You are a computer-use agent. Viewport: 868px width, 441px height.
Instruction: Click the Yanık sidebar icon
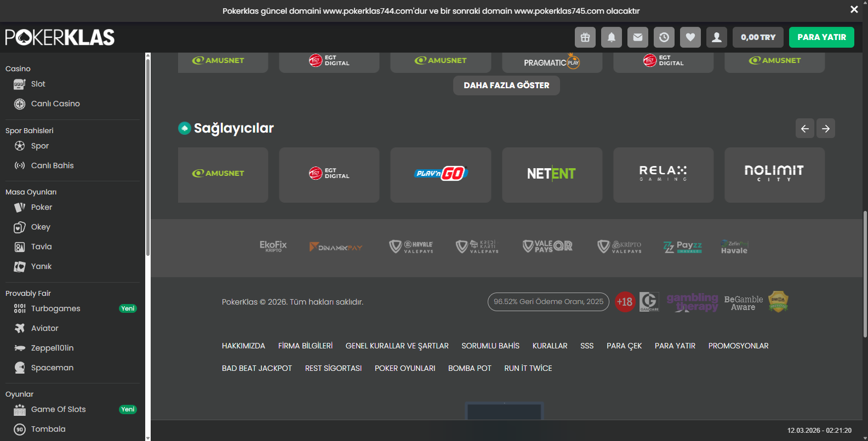(x=20, y=267)
